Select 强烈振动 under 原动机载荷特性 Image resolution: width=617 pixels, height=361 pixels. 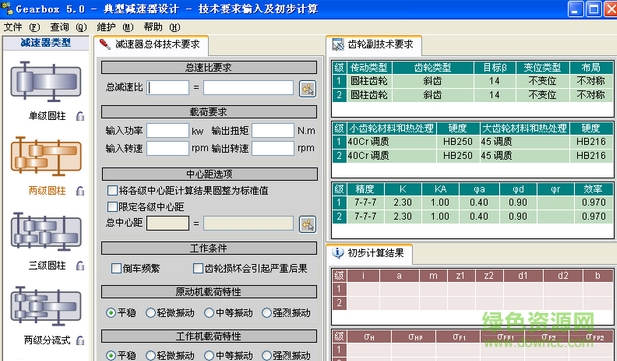(266, 313)
